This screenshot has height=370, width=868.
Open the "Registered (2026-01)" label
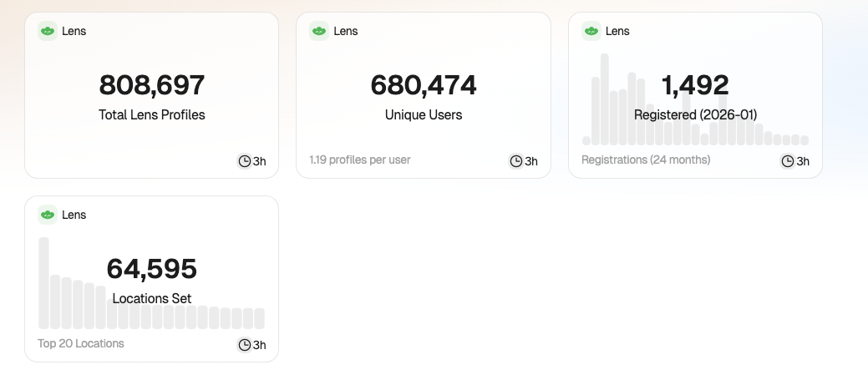[695, 115]
